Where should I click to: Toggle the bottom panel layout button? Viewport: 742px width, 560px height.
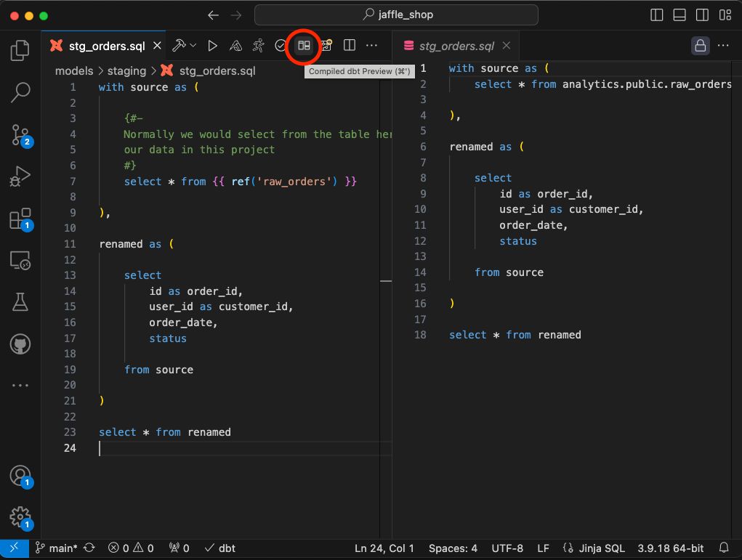[x=680, y=15]
